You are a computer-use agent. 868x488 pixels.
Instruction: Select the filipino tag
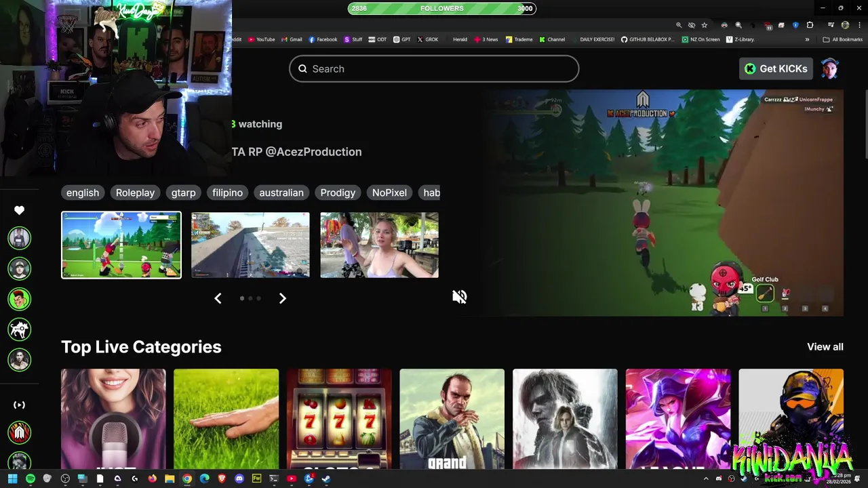click(227, 192)
